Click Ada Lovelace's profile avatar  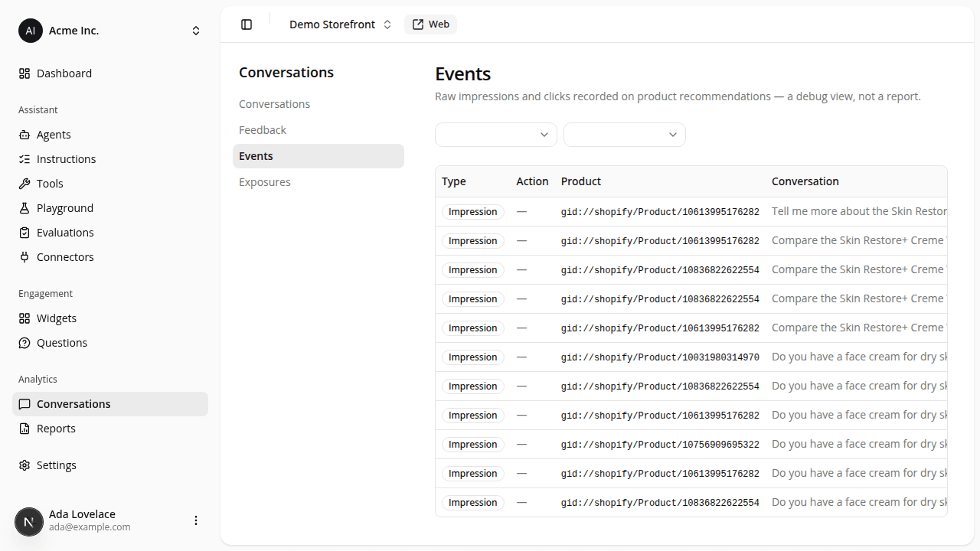click(x=29, y=522)
